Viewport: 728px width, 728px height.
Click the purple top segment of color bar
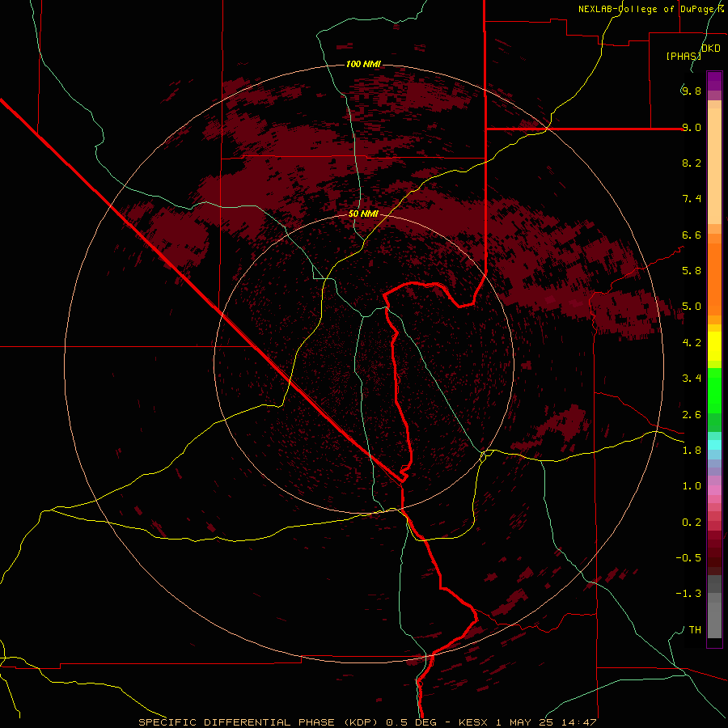click(x=714, y=81)
